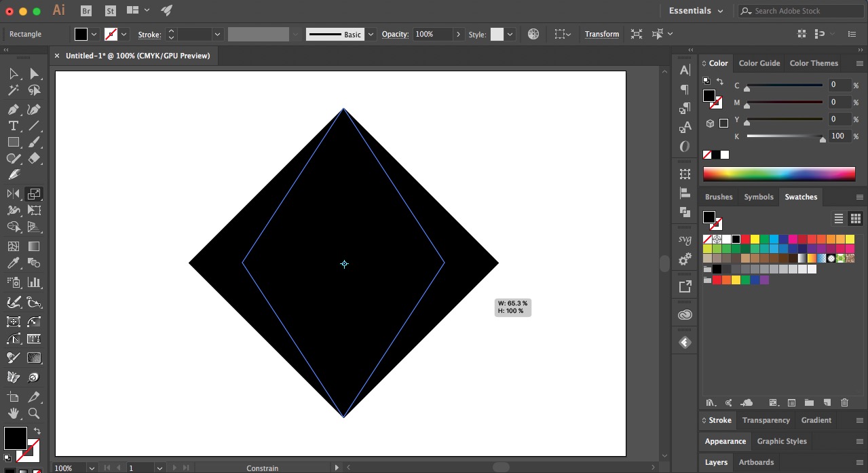Open the Brushes tab
The width and height of the screenshot is (868, 473).
[x=719, y=197]
